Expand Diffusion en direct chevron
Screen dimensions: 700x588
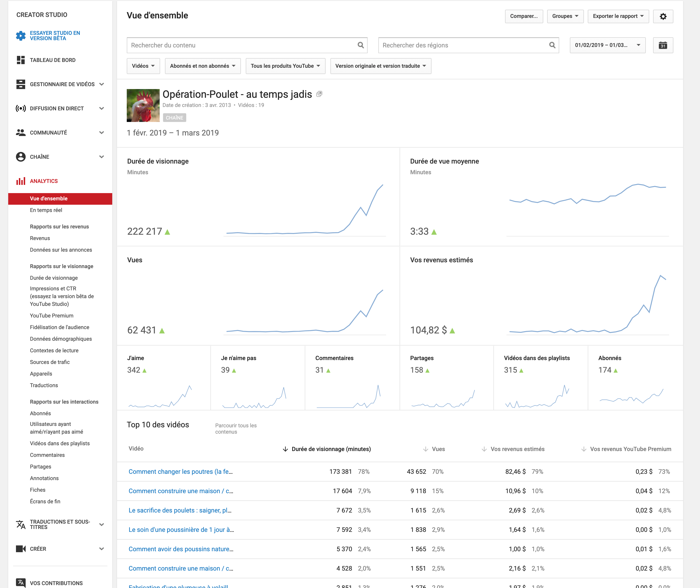(x=102, y=108)
